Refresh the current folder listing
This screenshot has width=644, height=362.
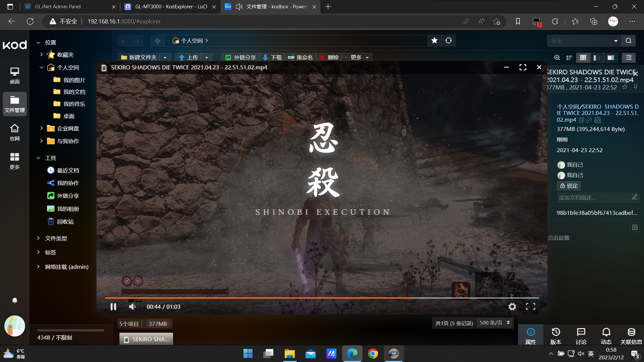tap(448, 41)
